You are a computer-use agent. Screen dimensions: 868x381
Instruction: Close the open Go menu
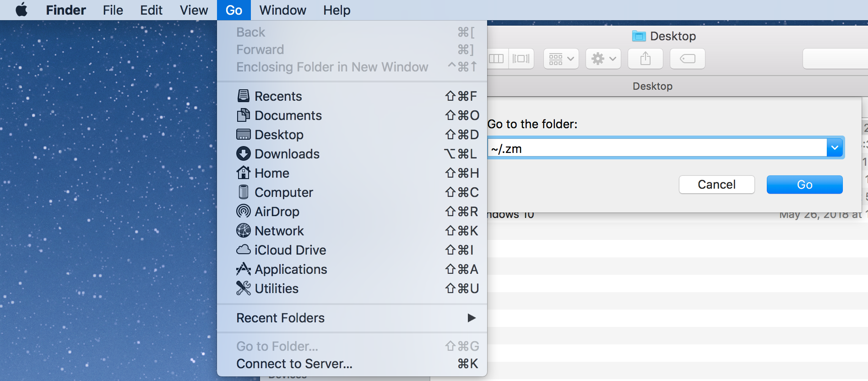(x=234, y=10)
